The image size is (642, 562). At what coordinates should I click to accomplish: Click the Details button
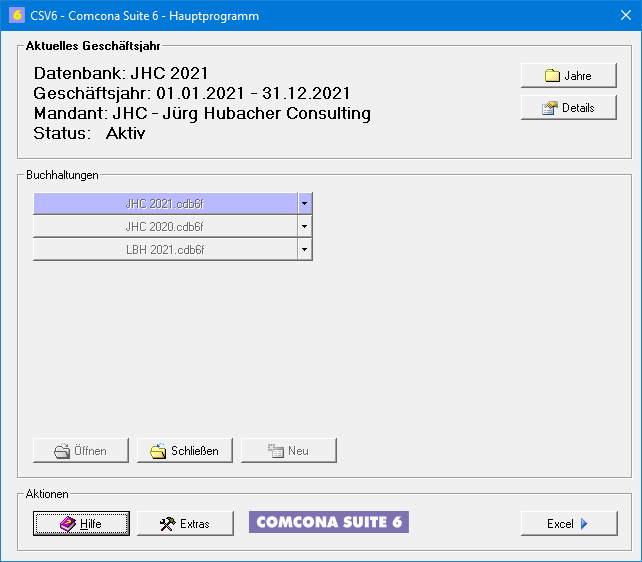click(569, 108)
